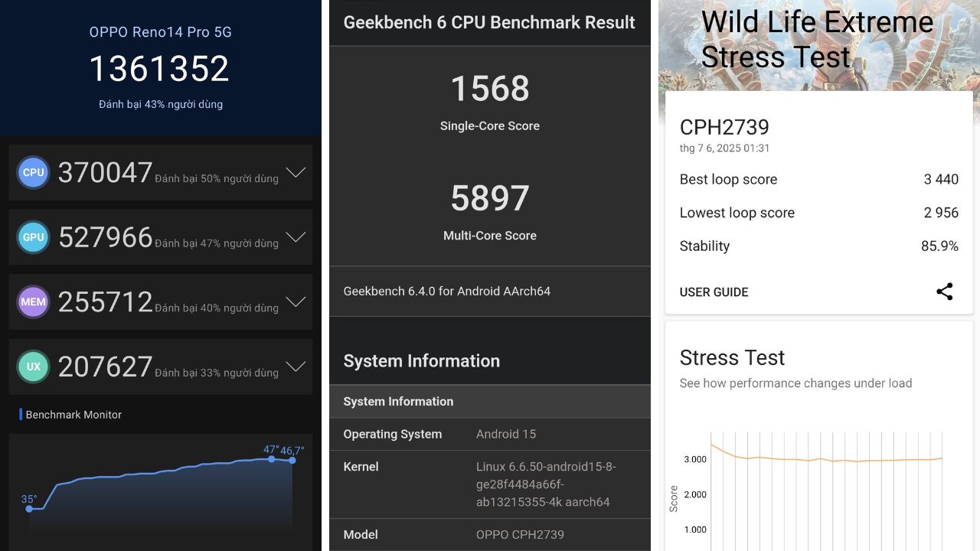
Task: Click the Best loop score value 3 440
Action: pyautogui.click(x=941, y=180)
